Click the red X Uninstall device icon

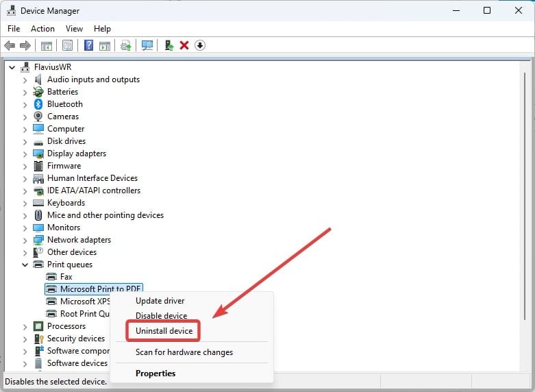184,45
